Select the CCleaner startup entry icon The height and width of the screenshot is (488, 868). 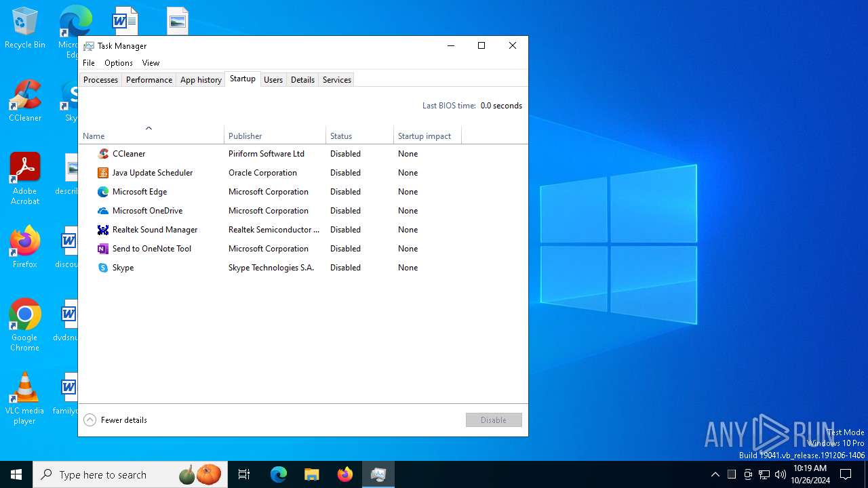coord(103,154)
